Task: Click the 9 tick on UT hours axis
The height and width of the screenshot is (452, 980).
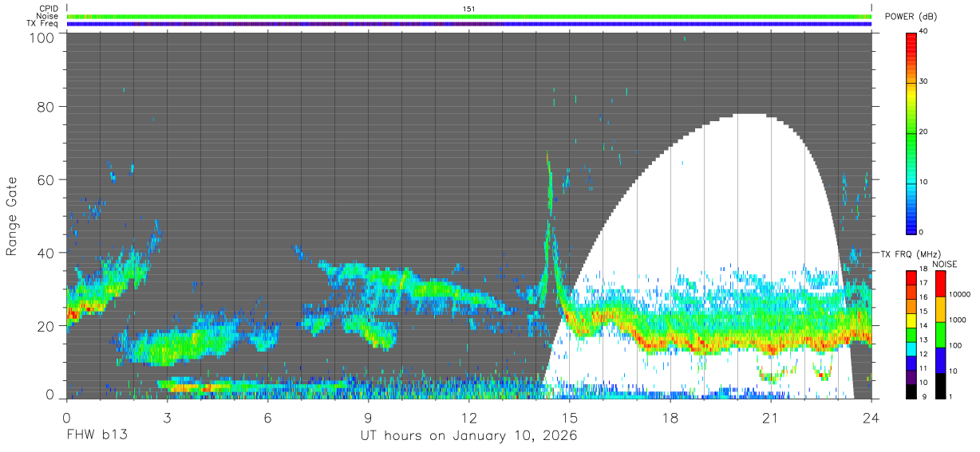Action: point(368,419)
